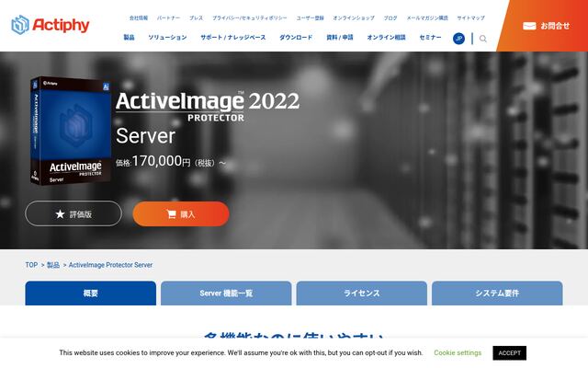Click the ActiveImage 2022 Protector title
The image size is (588, 368).
tap(208, 106)
